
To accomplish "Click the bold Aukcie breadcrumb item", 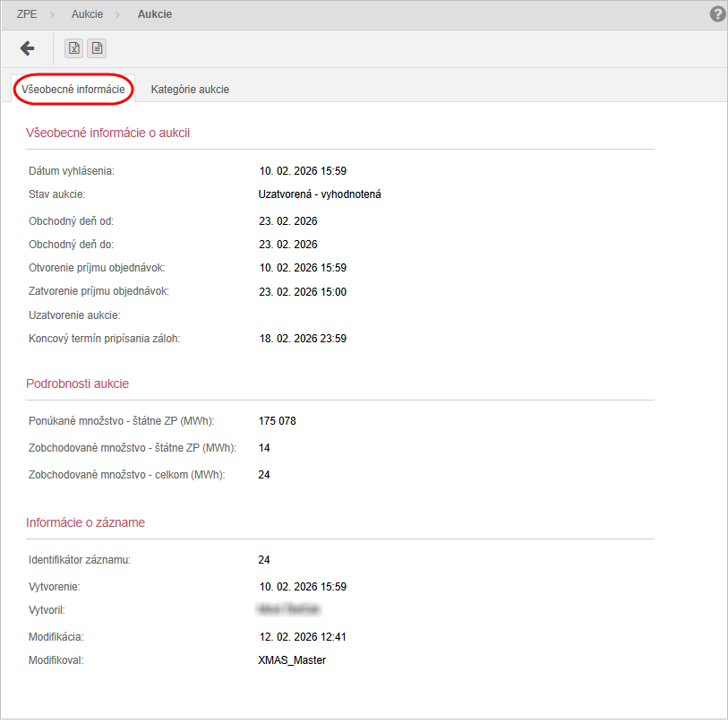I will click(x=154, y=14).
